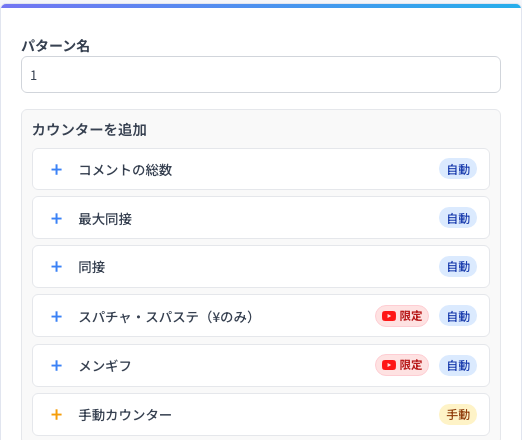Click the plus icon beside メンギフ

pyautogui.click(x=56, y=366)
